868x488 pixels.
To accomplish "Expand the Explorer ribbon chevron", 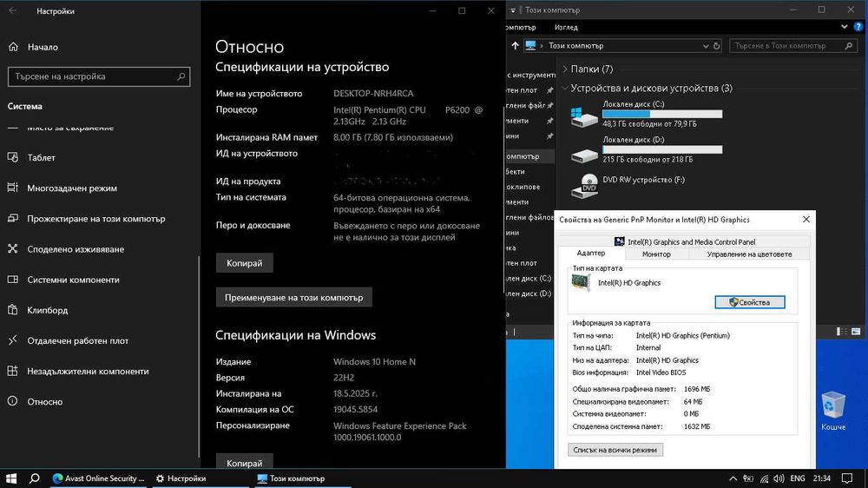I will [845, 27].
